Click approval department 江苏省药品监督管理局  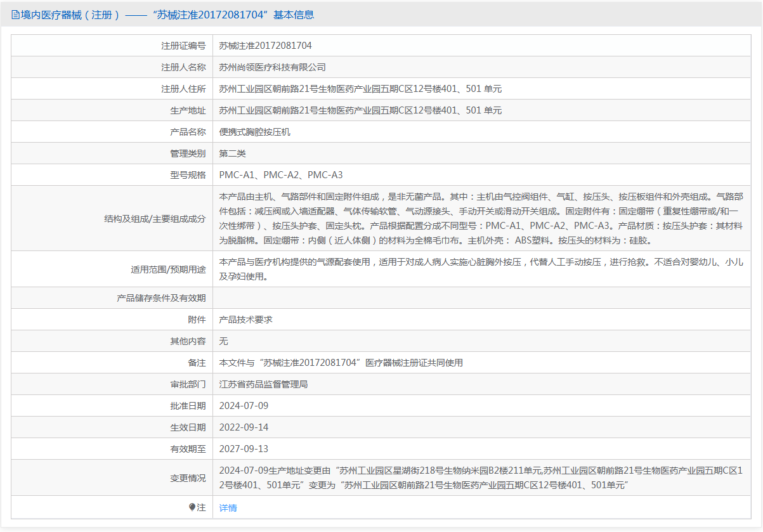[x=263, y=384]
